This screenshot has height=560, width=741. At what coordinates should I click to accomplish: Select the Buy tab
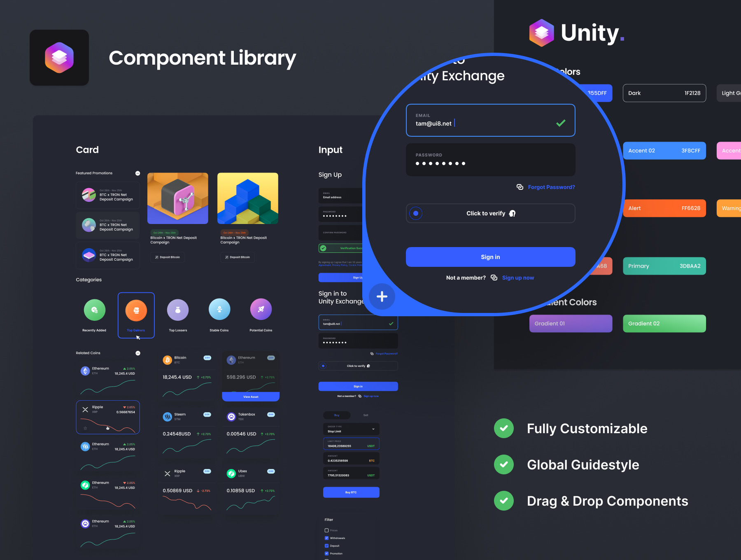point(337,415)
